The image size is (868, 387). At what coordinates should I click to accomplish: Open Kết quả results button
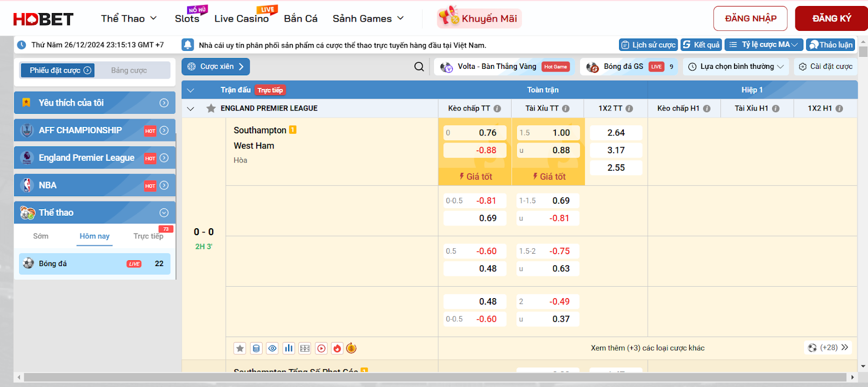click(x=701, y=44)
